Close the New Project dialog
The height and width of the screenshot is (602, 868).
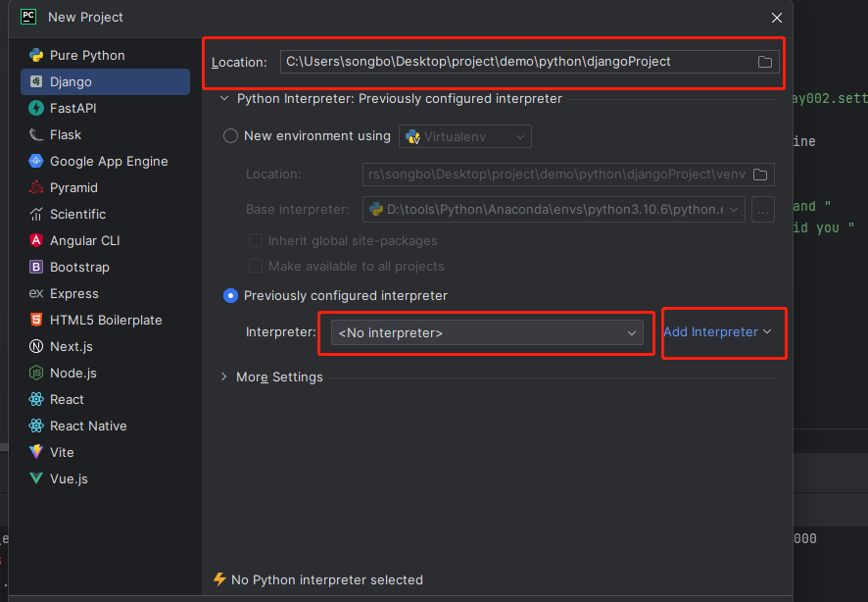point(777,18)
